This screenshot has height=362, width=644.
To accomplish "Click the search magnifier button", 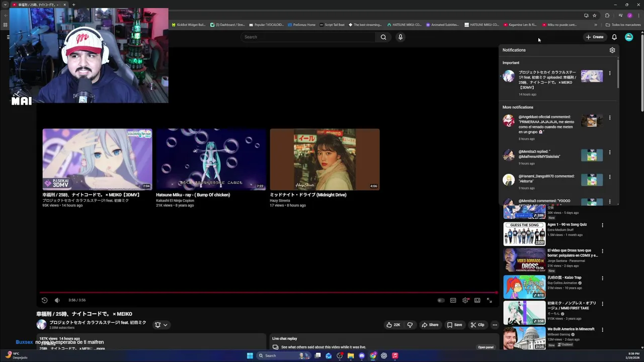I will [x=383, y=37].
